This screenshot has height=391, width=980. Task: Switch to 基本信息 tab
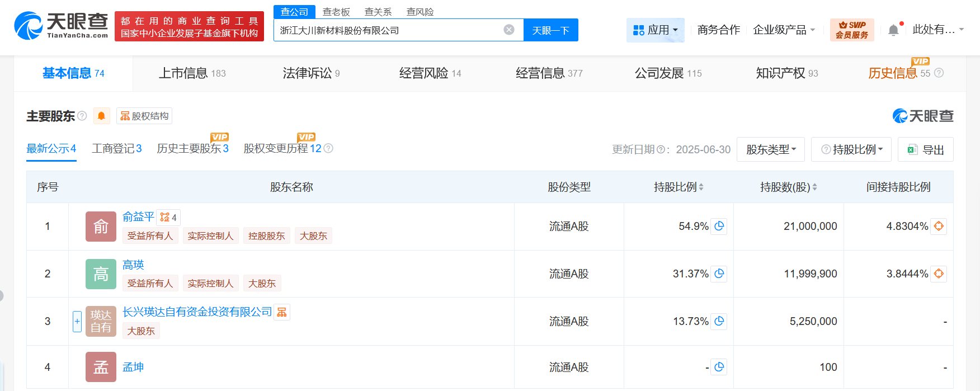coord(73,73)
